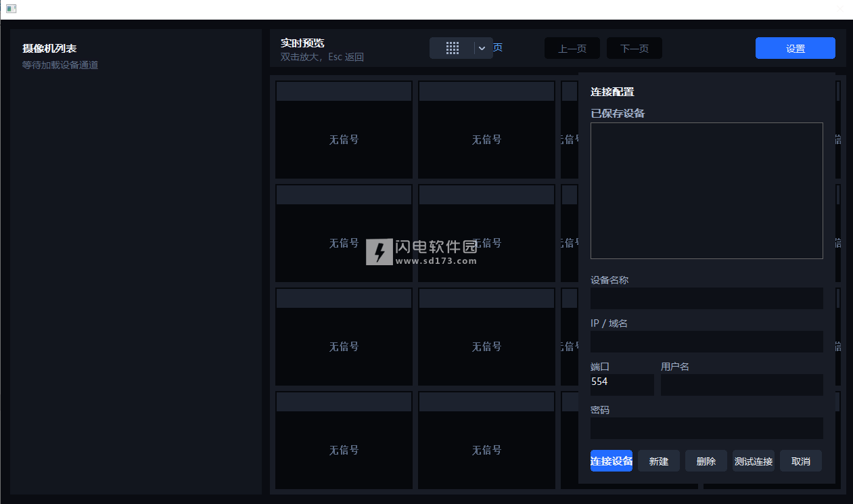
Task: Click the 端口 port field showing 554
Action: [x=622, y=384]
